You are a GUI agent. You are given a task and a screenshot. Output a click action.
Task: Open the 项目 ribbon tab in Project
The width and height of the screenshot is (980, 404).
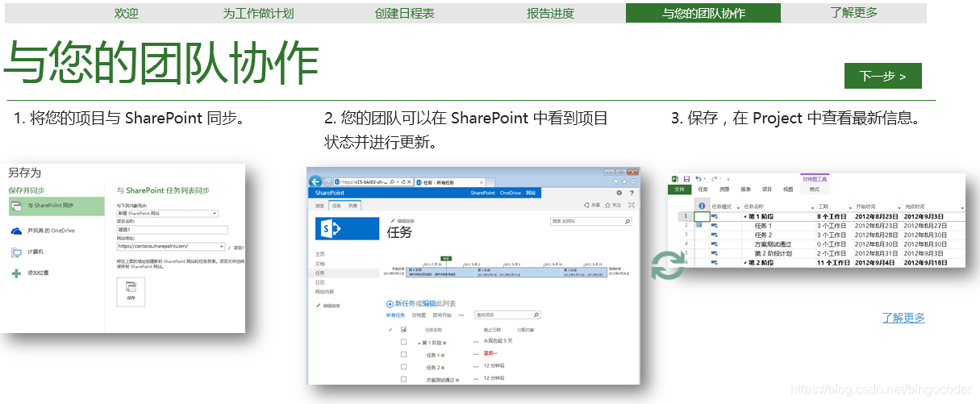(x=766, y=190)
